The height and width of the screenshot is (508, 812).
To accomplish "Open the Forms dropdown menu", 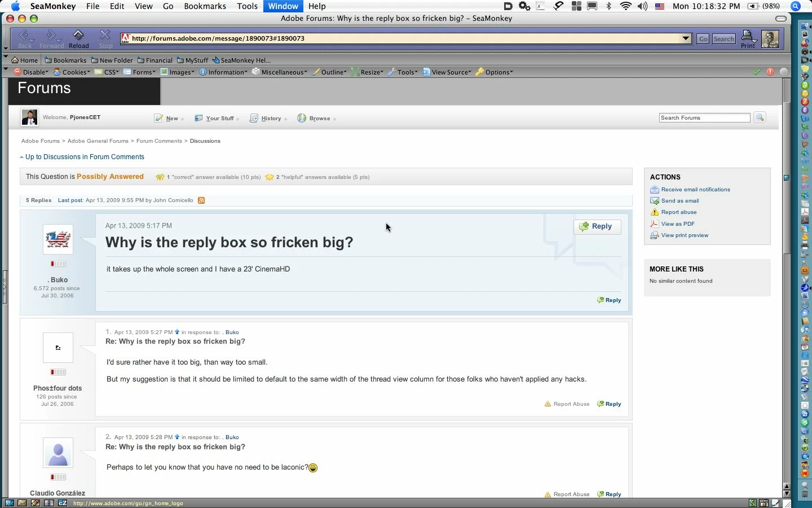I will [140, 72].
